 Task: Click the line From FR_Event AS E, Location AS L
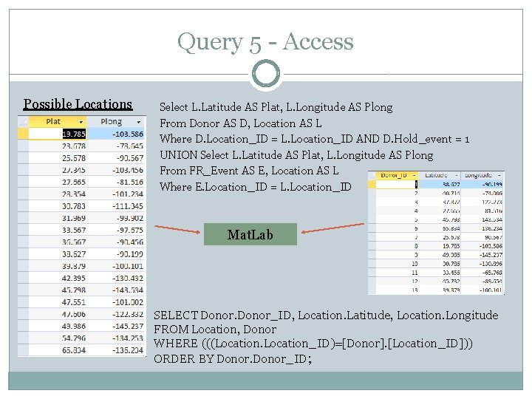(x=249, y=171)
